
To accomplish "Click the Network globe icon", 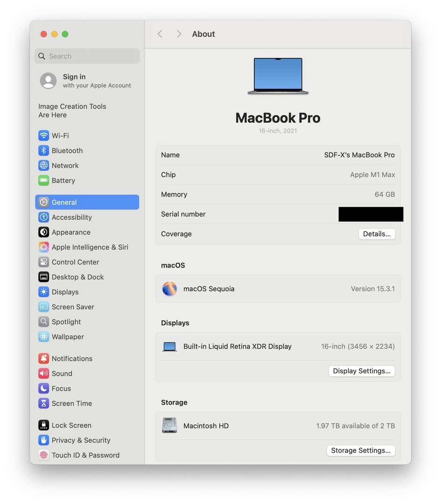I will pyautogui.click(x=44, y=166).
